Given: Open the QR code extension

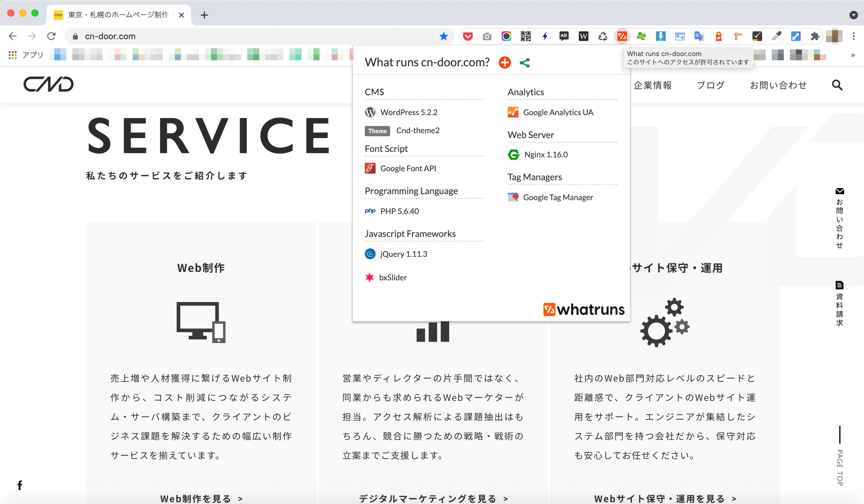Looking at the screenshot, I should click(x=525, y=36).
